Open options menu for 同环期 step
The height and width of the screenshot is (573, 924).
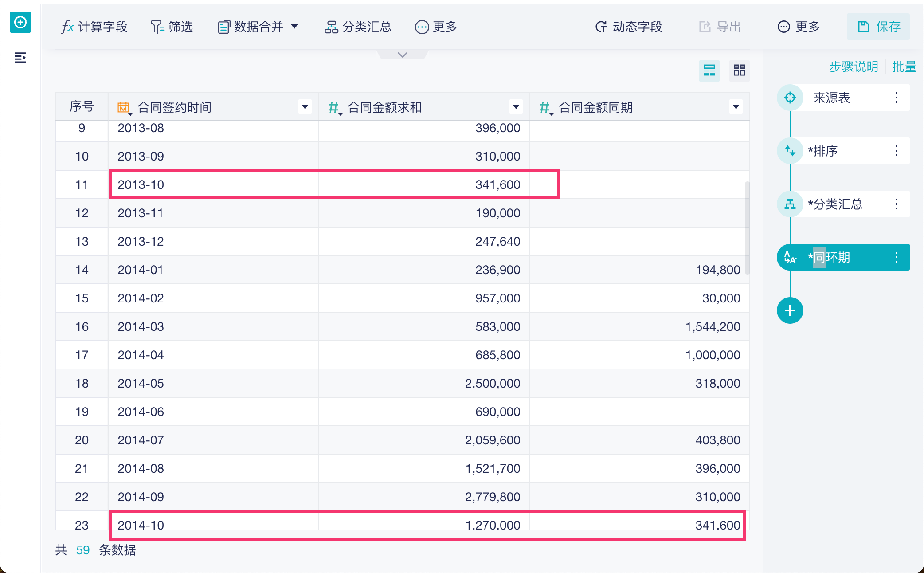[x=896, y=257]
